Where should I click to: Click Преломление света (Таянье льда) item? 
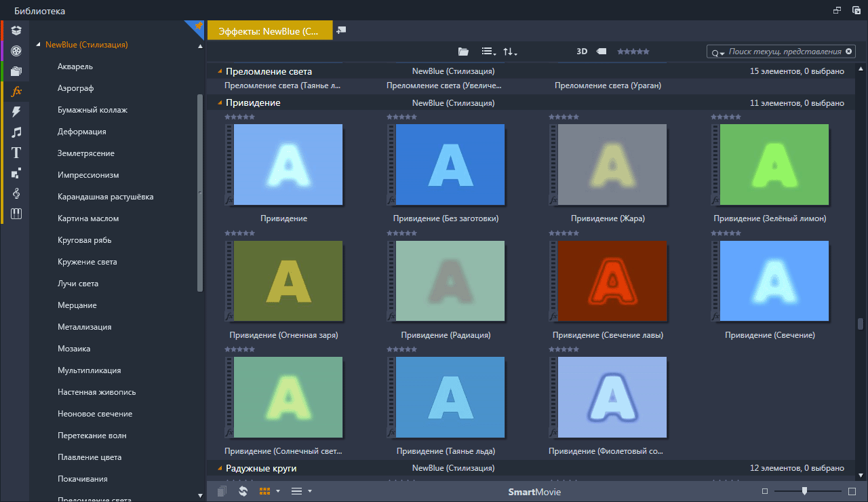[x=282, y=86]
